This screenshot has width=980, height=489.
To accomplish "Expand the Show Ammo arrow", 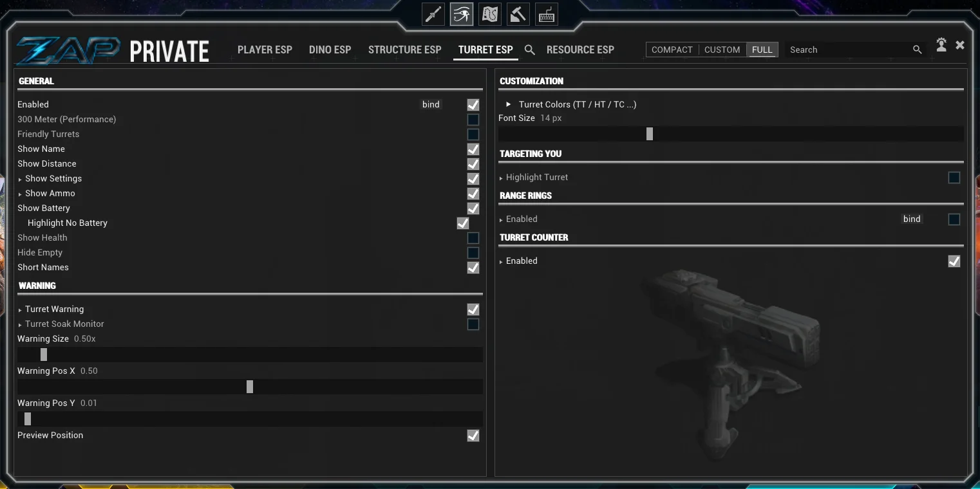I will point(20,194).
